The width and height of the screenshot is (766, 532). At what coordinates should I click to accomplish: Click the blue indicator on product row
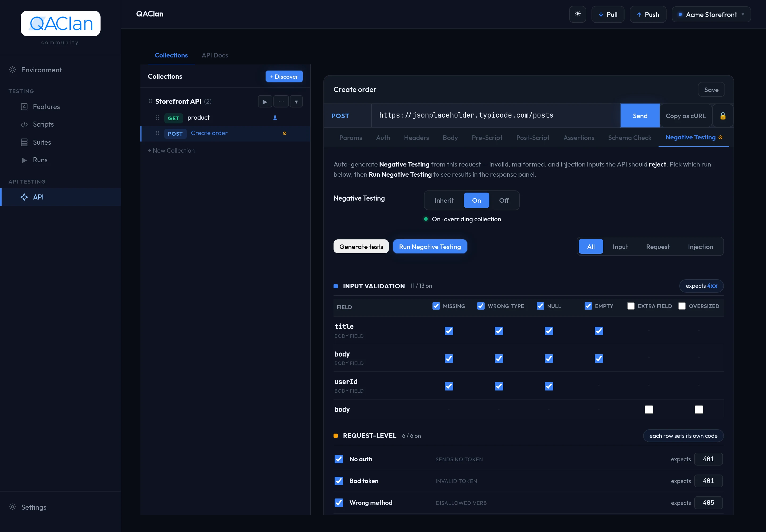[275, 118]
